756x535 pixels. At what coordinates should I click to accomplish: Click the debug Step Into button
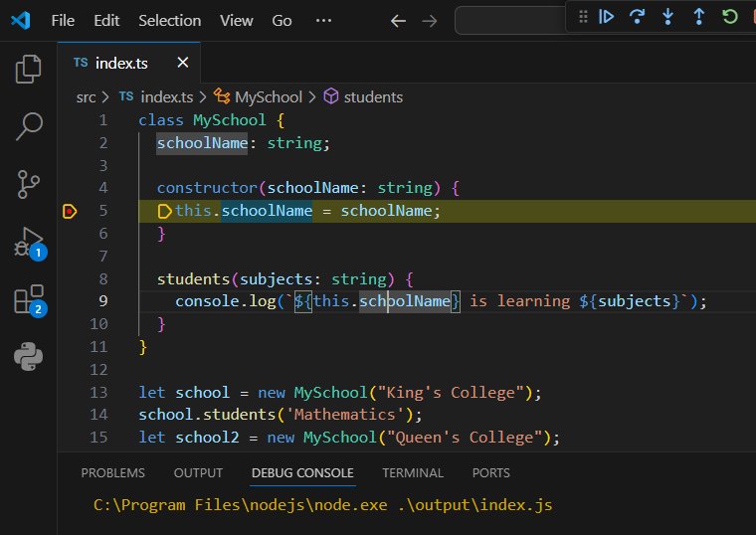click(x=668, y=17)
